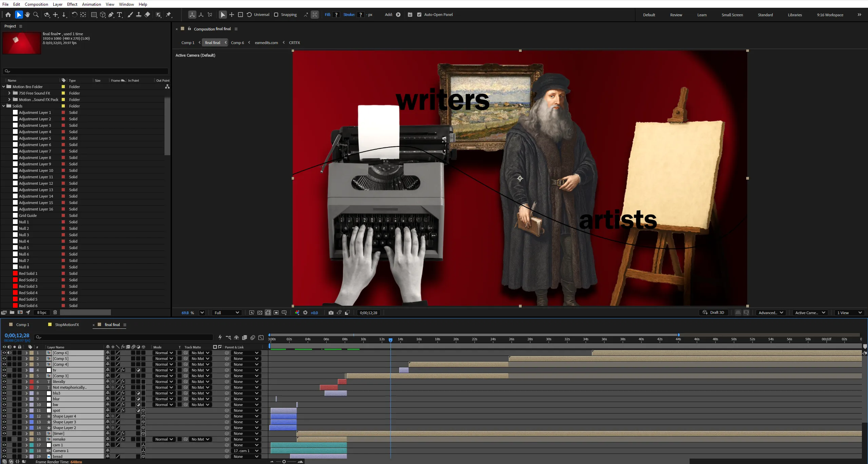Screen dimensions: 868x464
Task: Open the Animation menu
Action: [92, 4]
